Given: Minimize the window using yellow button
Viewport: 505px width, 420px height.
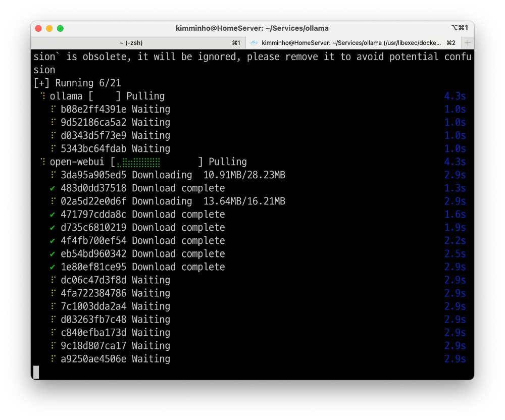Looking at the screenshot, I should [49, 28].
